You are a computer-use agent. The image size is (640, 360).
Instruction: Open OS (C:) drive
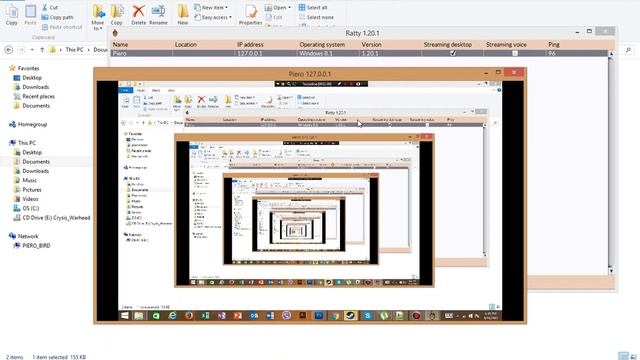[27, 208]
